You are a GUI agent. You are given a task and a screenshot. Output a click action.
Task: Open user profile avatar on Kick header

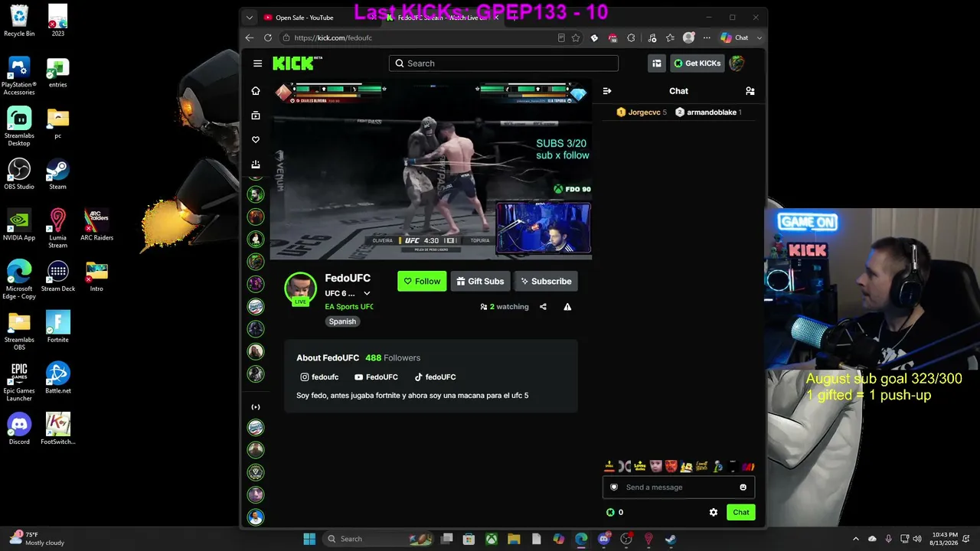click(737, 64)
